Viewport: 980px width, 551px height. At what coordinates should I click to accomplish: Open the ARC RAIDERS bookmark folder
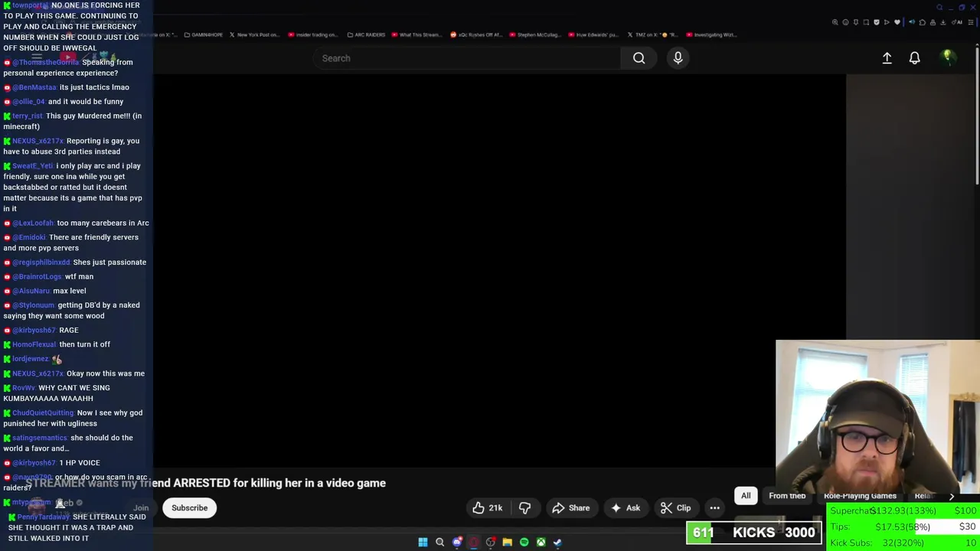click(366, 34)
